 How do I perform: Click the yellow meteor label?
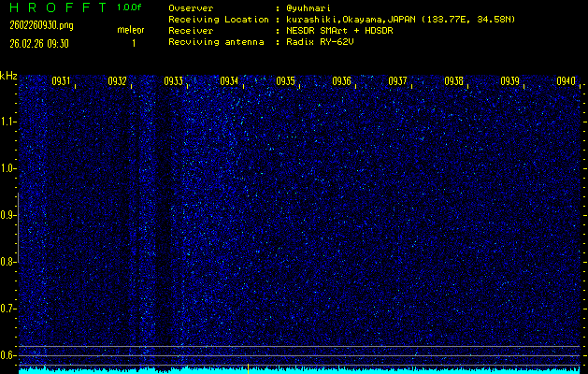130,30
